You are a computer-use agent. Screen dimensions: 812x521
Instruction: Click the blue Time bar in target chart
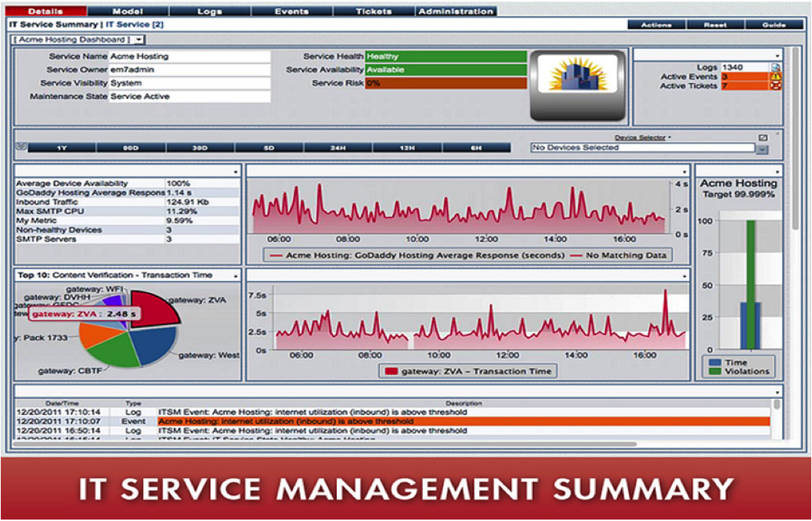(743, 326)
